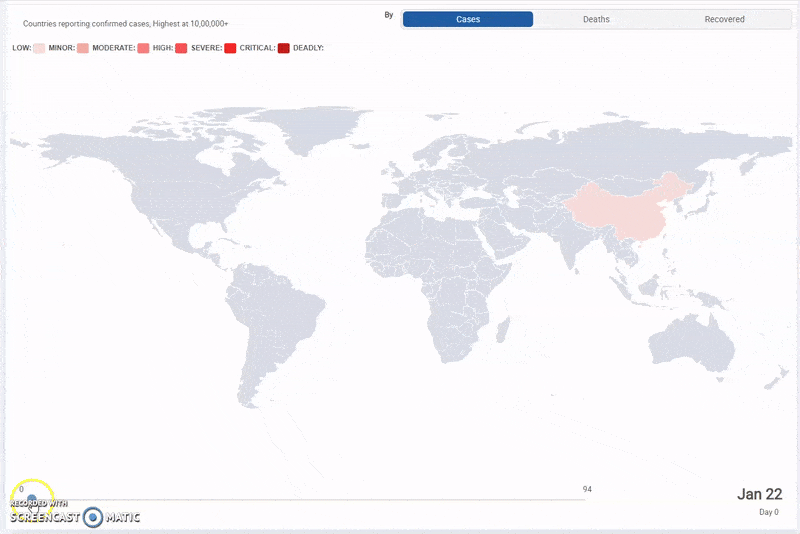
Task: Open the Recovered tab
Action: click(x=724, y=19)
